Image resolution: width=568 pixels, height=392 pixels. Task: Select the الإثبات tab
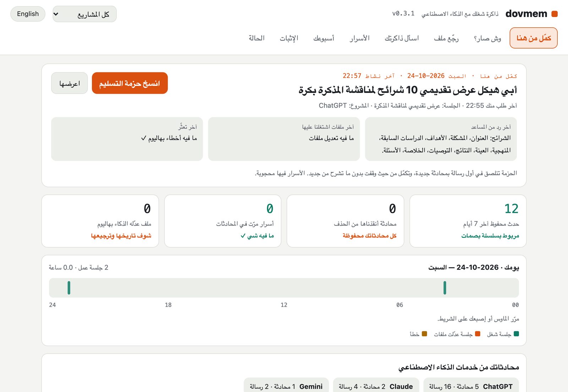coord(289,38)
